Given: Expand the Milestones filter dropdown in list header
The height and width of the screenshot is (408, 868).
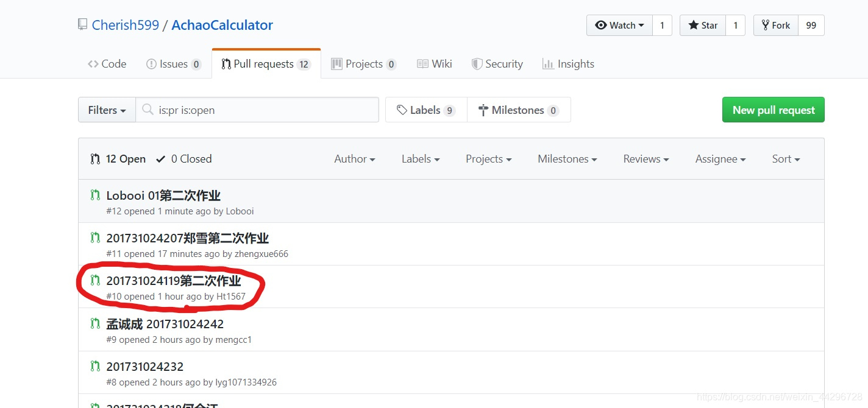Looking at the screenshot, I should pyautogui.click(x=567, y=159).
